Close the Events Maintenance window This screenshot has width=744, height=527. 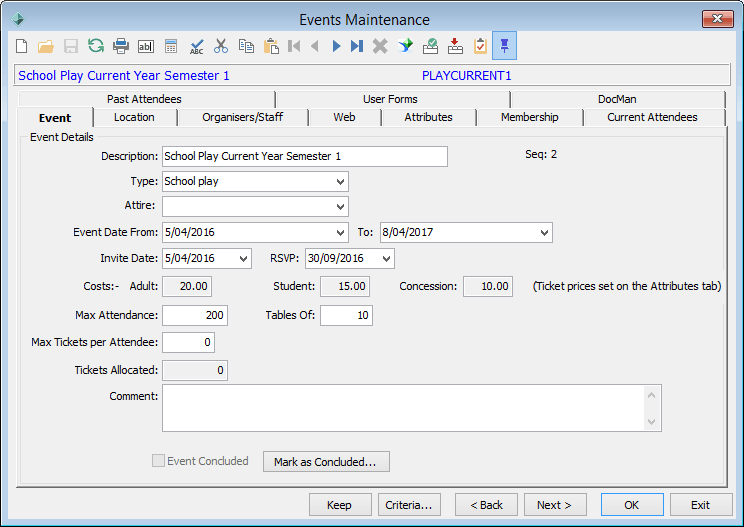(x=717, y=19)
